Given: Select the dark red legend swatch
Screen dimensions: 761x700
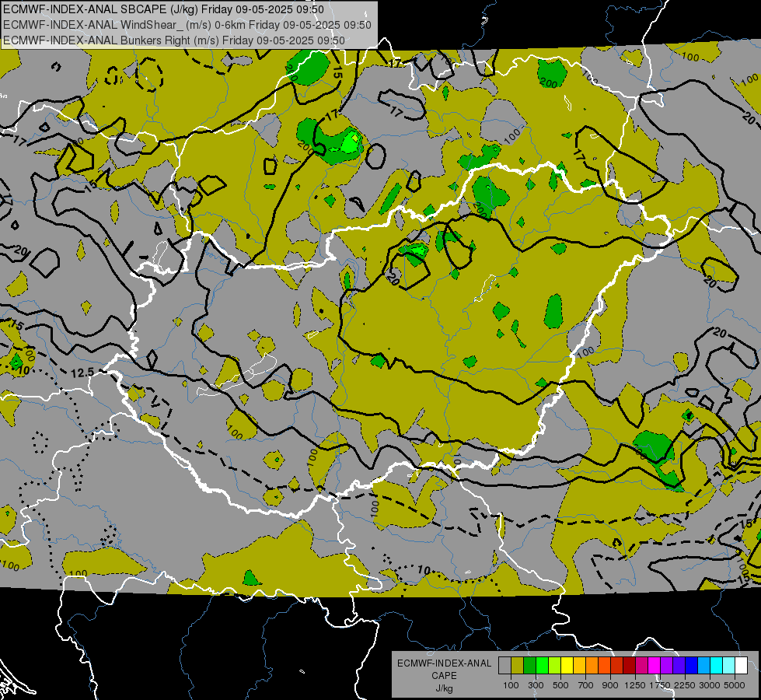Looking at the screenshot, I should [x=629, y=666].
